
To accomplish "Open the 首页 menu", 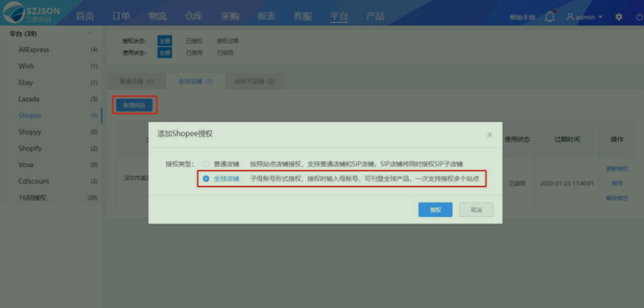I will coord(85,16).
